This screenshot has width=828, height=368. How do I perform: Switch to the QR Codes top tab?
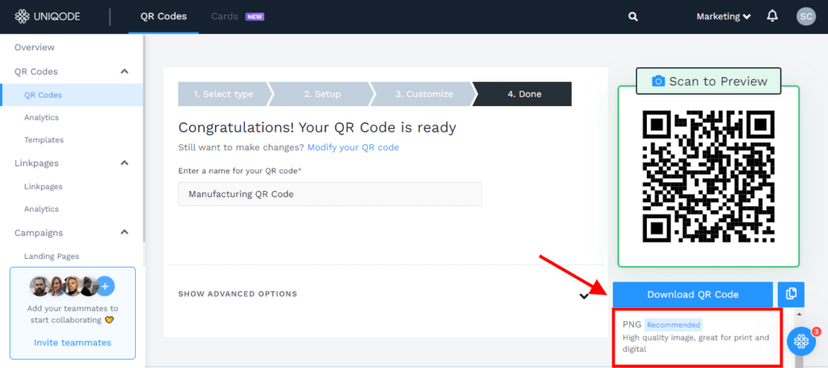click(x=164, y=16)
